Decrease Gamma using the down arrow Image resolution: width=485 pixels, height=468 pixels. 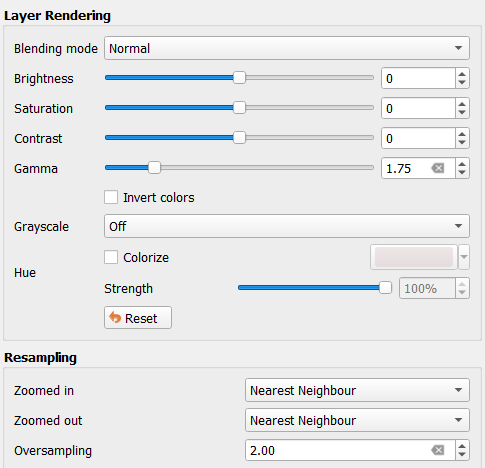462,173
